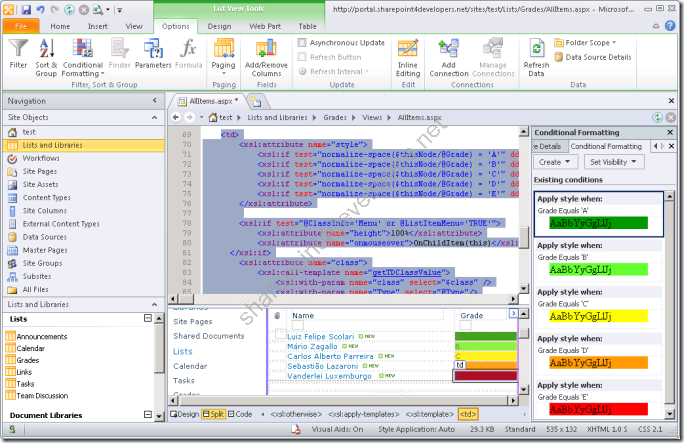The width and height of the screenshot is (684, 443).
Task: Undo the last action in the title bar
Action: tap(40, 9)
